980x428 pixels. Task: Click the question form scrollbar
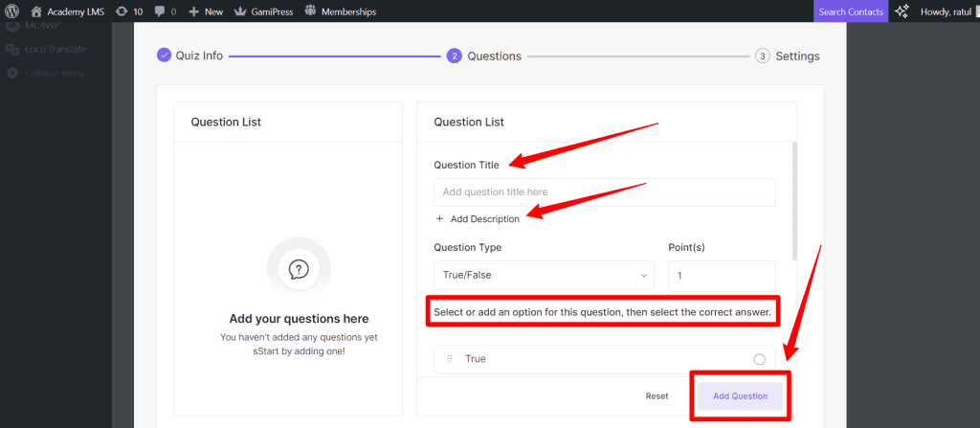pyautogui.click(x=793, y=201)
